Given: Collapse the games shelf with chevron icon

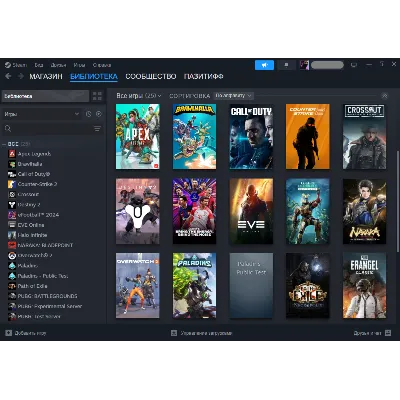Looking at the screenshot, I should click(x=385, y=96).
